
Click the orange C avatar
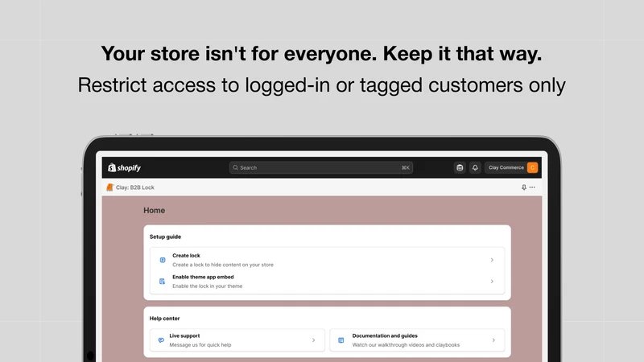point(532,167)
